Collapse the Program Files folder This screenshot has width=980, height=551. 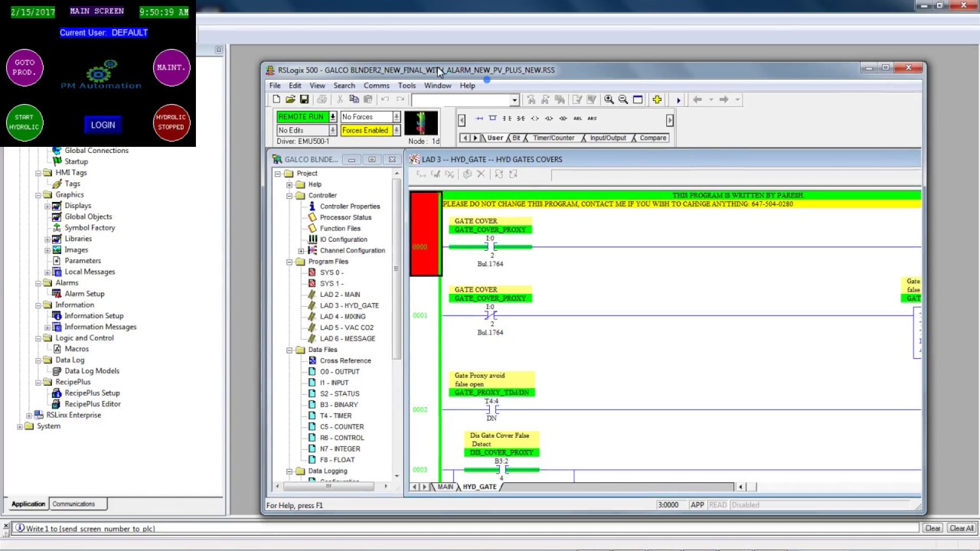[x=289, y=262]
